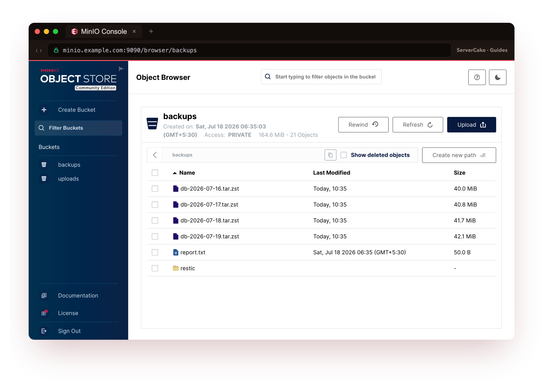Click the Filter Buckets search icon
The image size is (552, 392).
(41, 128)
